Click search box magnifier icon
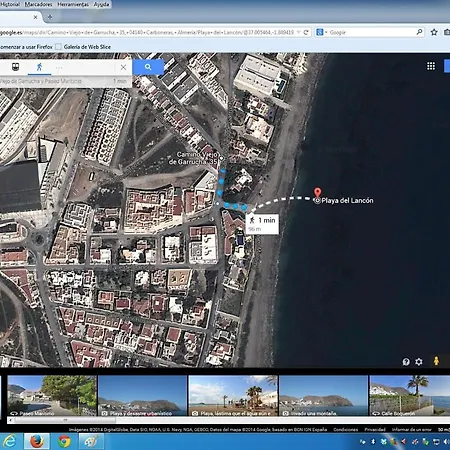450x450 pixels. point(419,32)
